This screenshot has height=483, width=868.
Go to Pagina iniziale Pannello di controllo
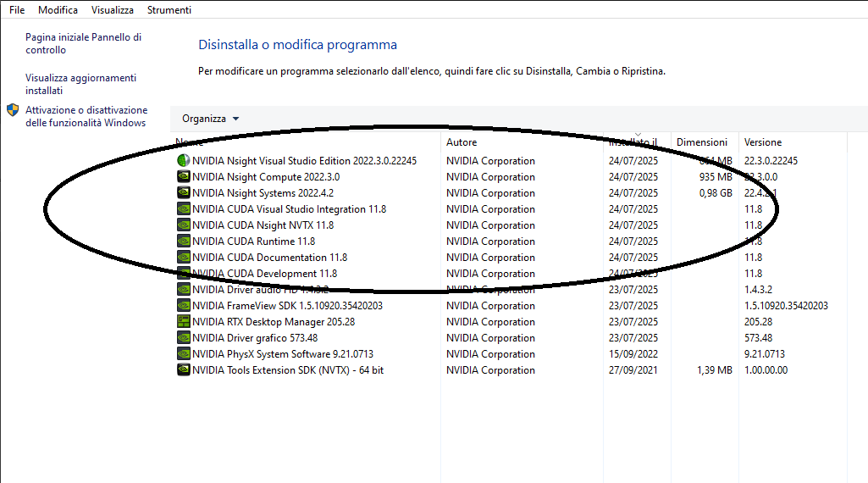click(x=84, y=43)
